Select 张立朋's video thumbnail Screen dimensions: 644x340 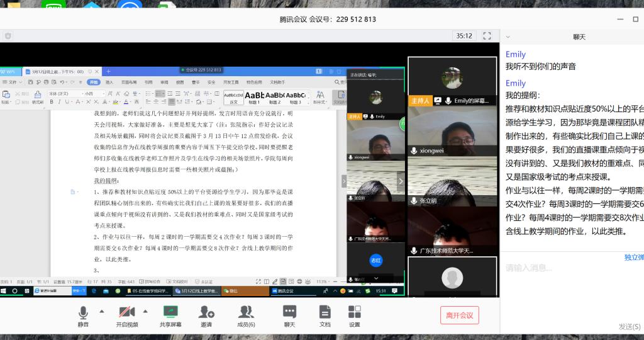click(x=452, y=181)
